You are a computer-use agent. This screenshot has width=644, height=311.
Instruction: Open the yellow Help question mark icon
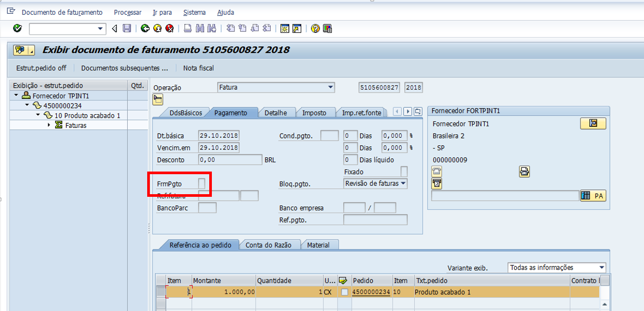tap(315, 28)
